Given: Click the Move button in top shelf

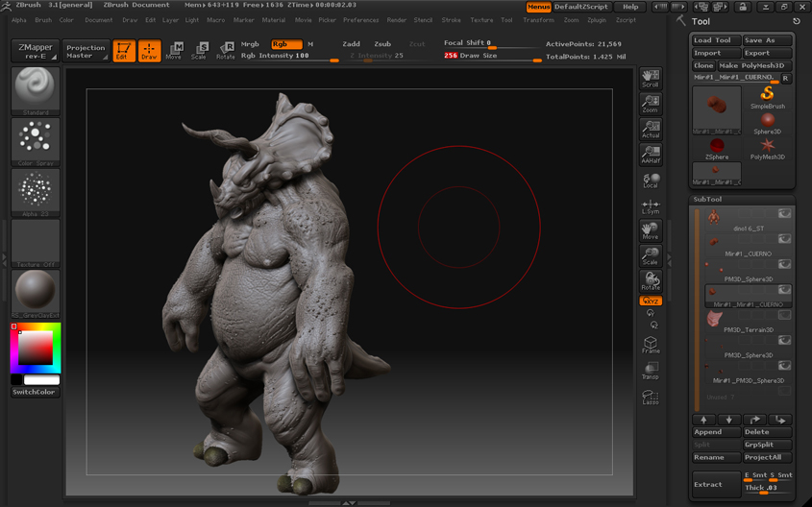Looking at the screenshot, I should pos(174,51).
